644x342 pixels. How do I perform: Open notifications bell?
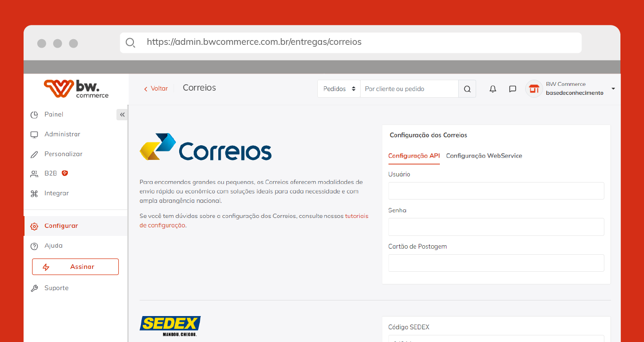493,89
